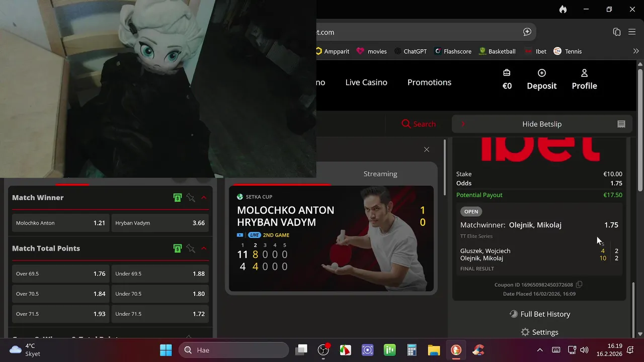Expand the red arrow left of Hide Betslip
The image size is (644, 362).
[463, 124]
